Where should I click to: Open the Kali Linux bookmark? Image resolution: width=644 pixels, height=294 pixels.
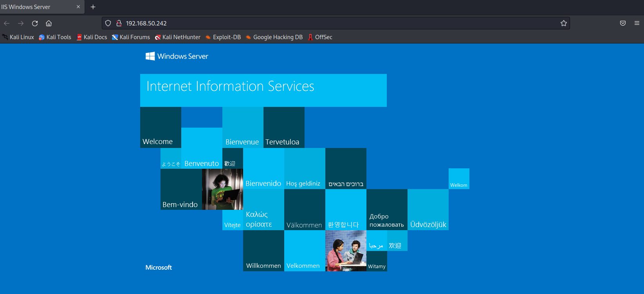[18, 37]
